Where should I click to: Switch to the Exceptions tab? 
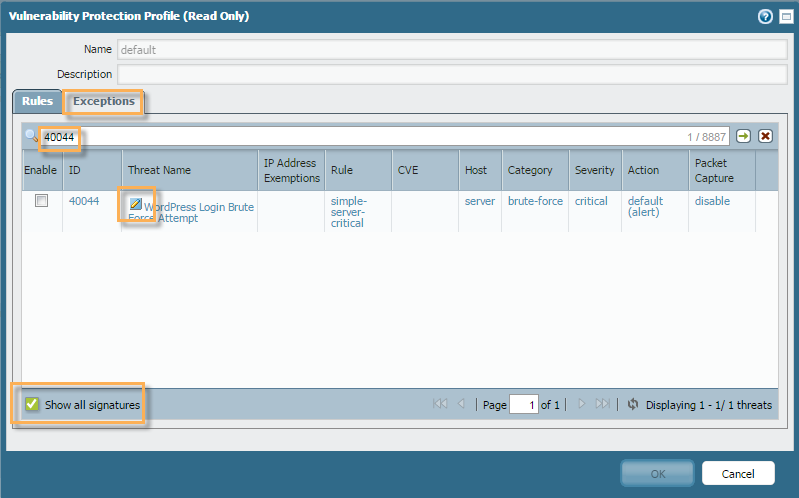tap(104, 102)
